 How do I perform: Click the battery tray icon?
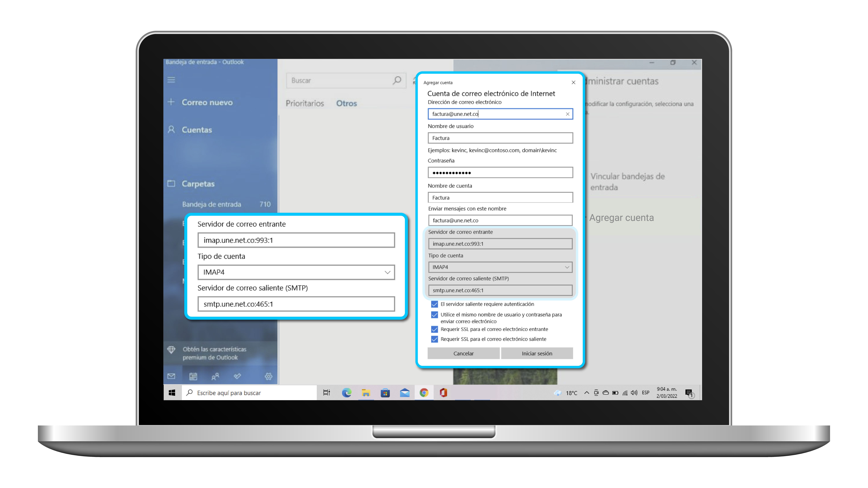coord(615,393)
